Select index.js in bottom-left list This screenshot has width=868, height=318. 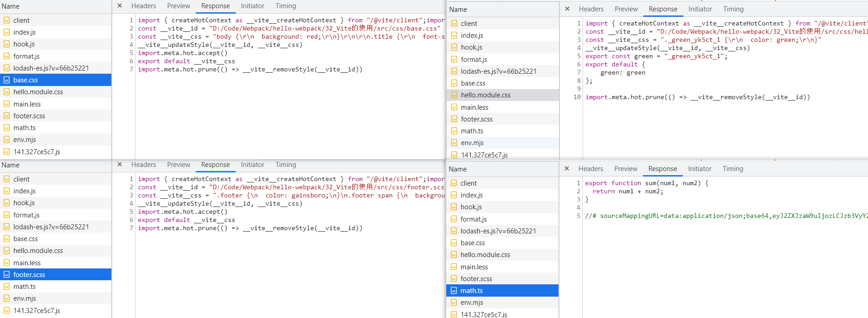click(55, 191)
